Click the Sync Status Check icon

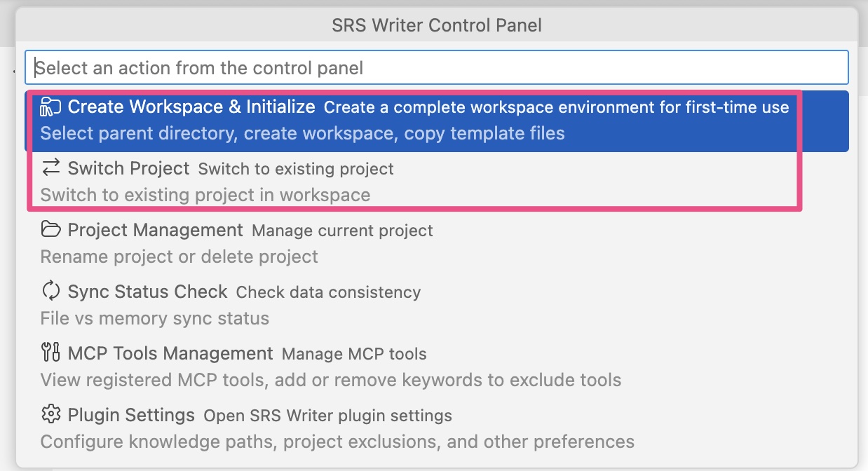[50, 292]
